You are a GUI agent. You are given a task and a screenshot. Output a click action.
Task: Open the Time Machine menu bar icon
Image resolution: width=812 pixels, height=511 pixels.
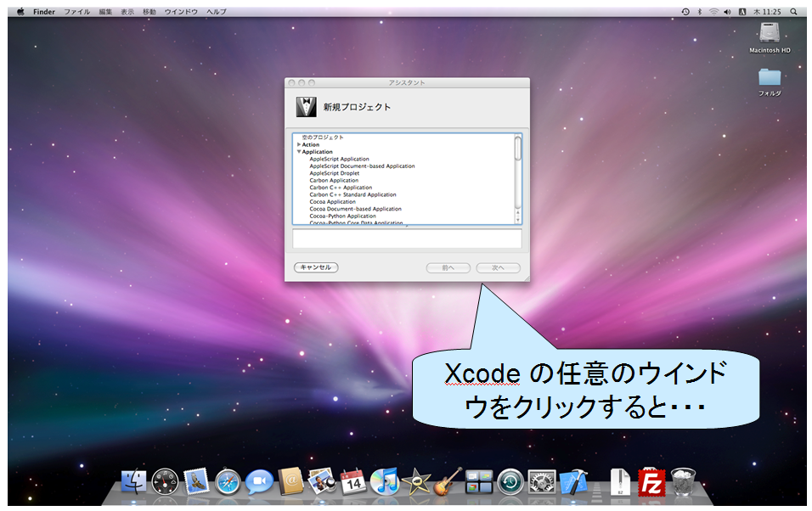(685, 11)
